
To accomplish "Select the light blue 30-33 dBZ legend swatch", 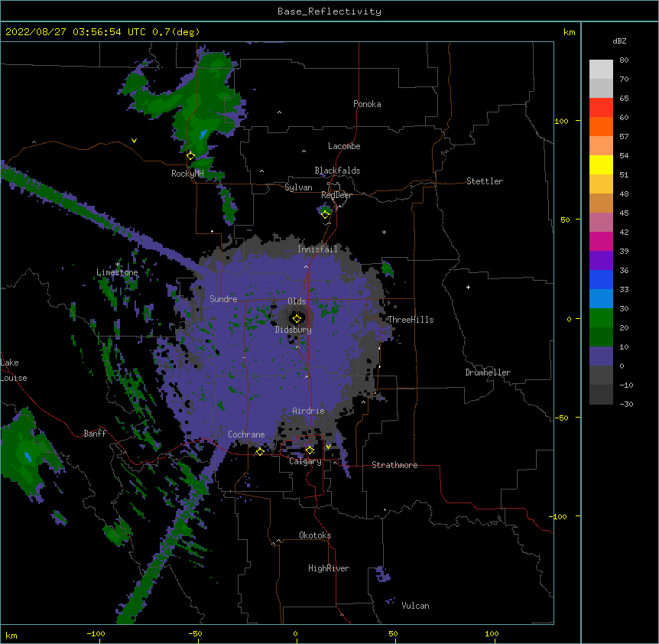I will click(601, 299).
